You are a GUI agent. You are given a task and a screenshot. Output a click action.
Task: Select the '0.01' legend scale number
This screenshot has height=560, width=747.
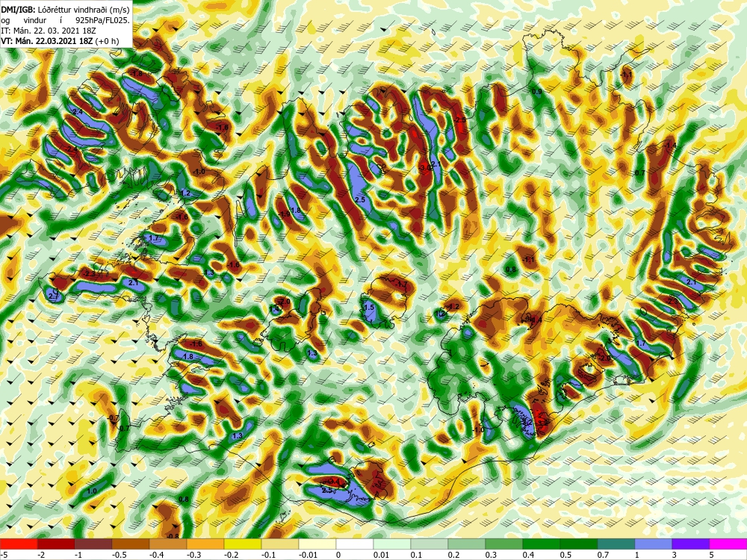(x=381, y=555)
